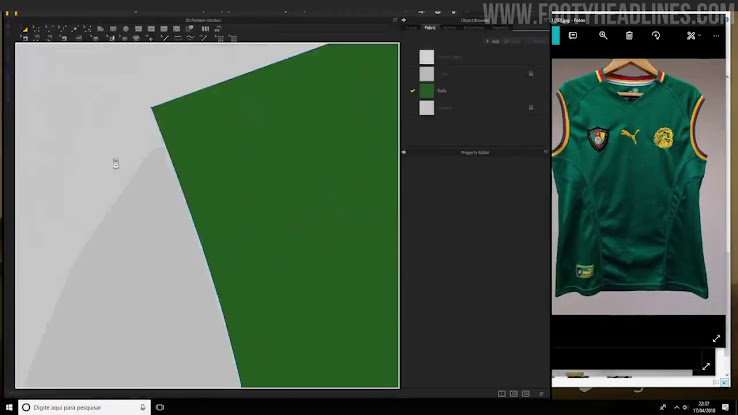Open the three-dot more menu in Photos
The image size is (738, 415).
[x=716, y=36]
